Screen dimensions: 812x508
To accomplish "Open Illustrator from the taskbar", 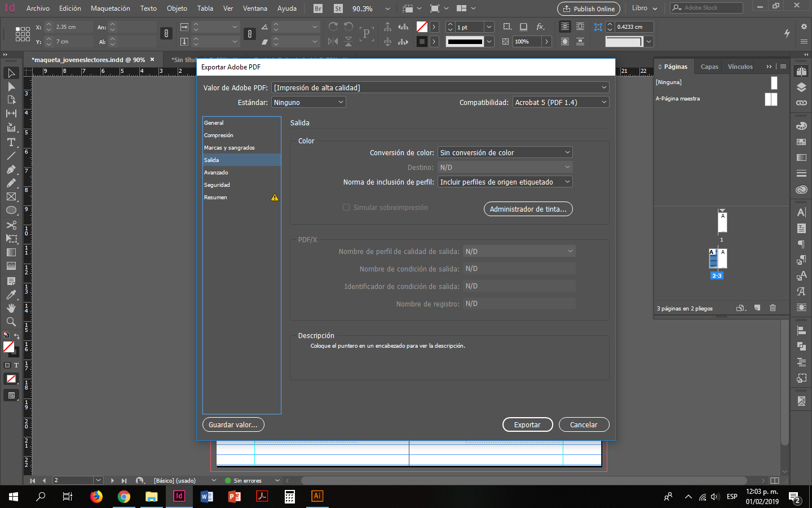I will (x=317, y=496).
